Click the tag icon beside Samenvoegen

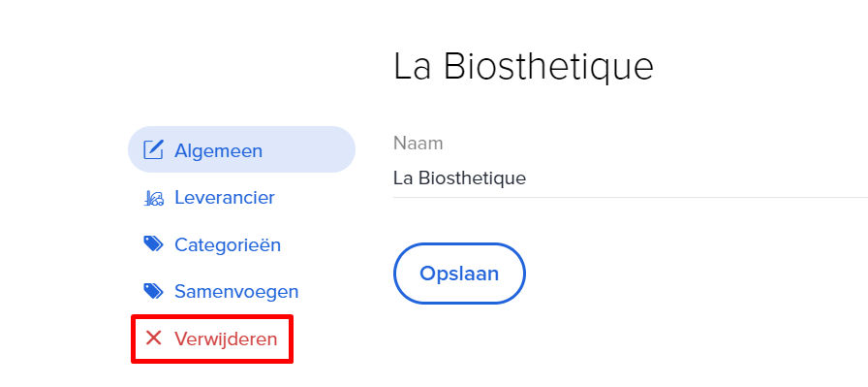(153, 291)
